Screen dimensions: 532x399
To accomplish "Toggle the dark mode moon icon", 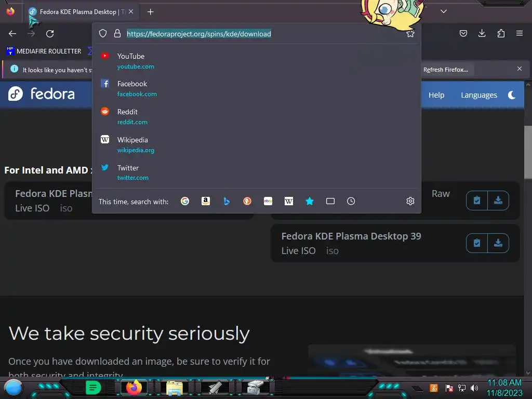I will click(512, 95).
